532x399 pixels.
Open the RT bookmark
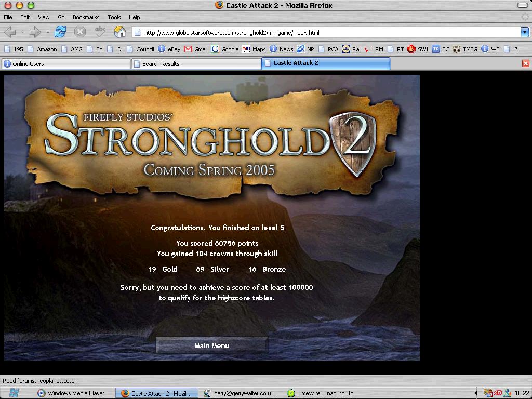pyautogui.click(x=396, y=49)
